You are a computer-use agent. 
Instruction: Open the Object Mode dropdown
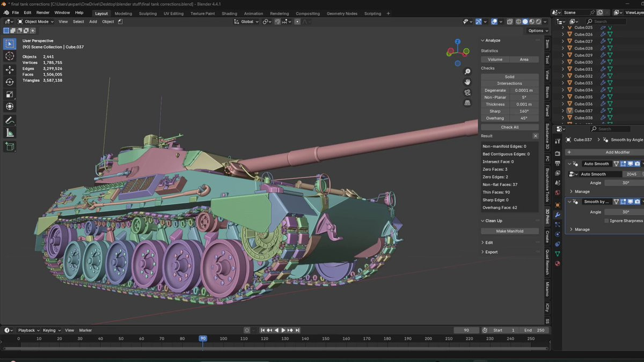pos(36,21)
